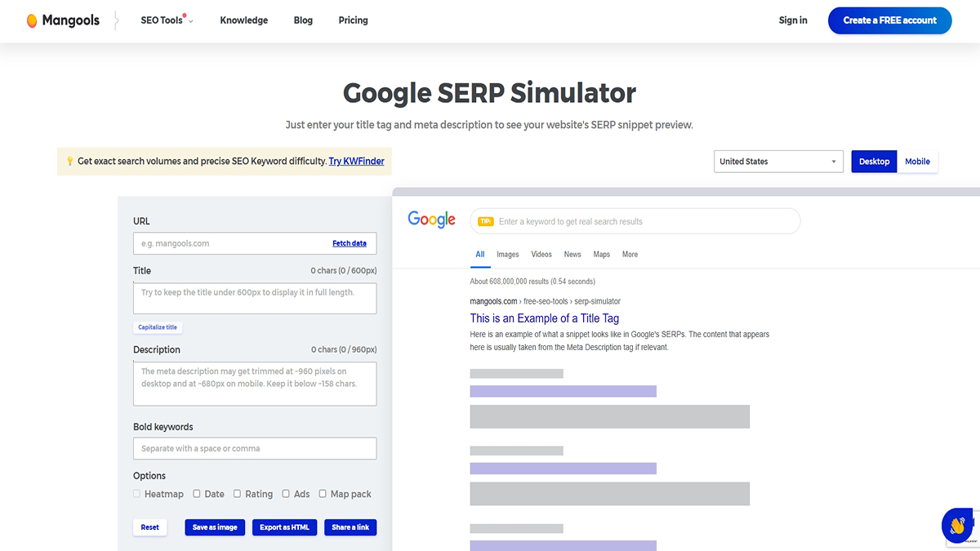Open the Blog menu item
Viewport: 980px width, 551px height.
[303, 20]
